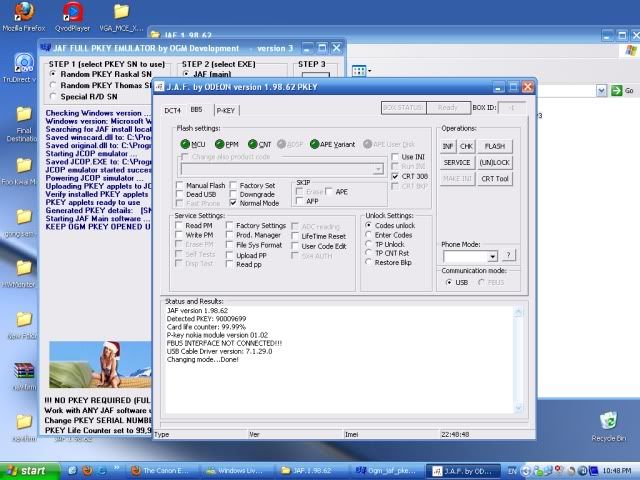640x480 pixels.
Task: Click the Status and Results scrollbar
Action: (518, 360)
